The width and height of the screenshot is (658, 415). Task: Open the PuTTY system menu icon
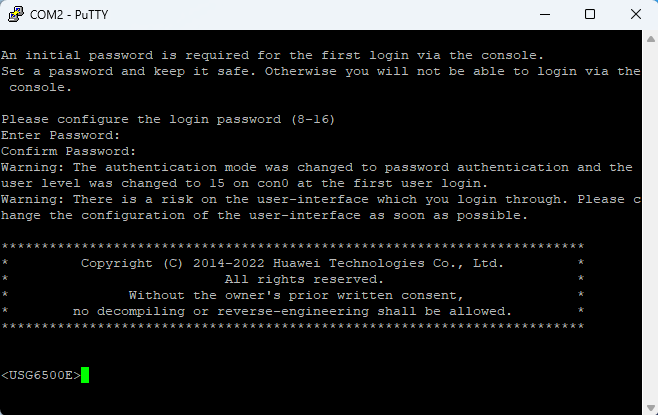click(16, 14)
